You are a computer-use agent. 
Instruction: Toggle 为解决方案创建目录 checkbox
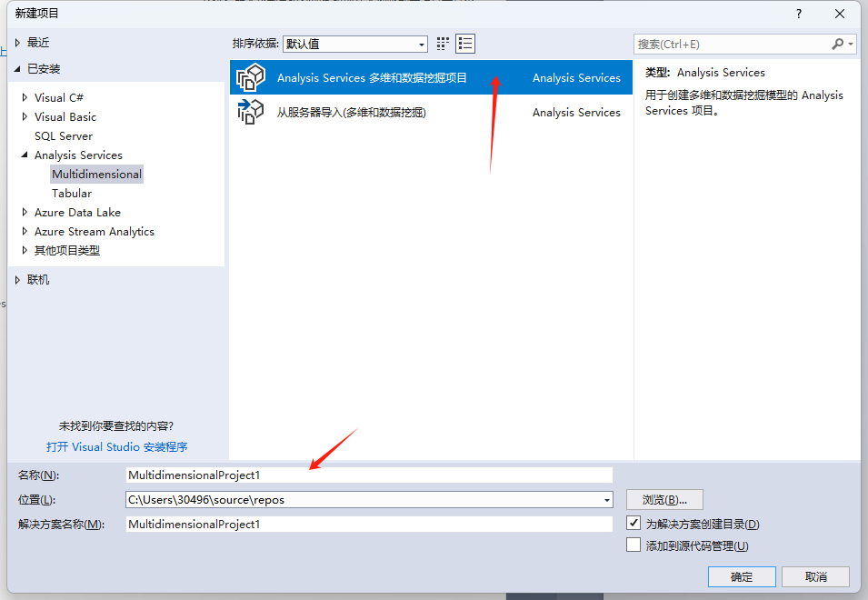634,523
